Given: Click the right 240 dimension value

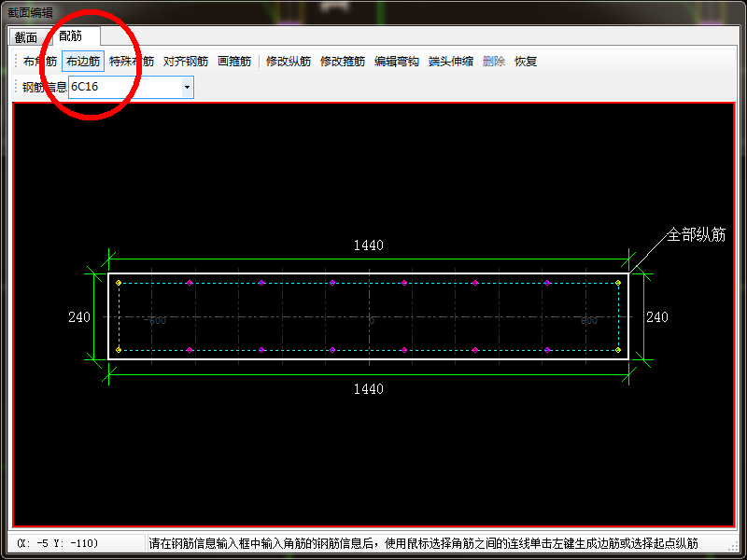Looking at the screenshot, I should (657, 317).
